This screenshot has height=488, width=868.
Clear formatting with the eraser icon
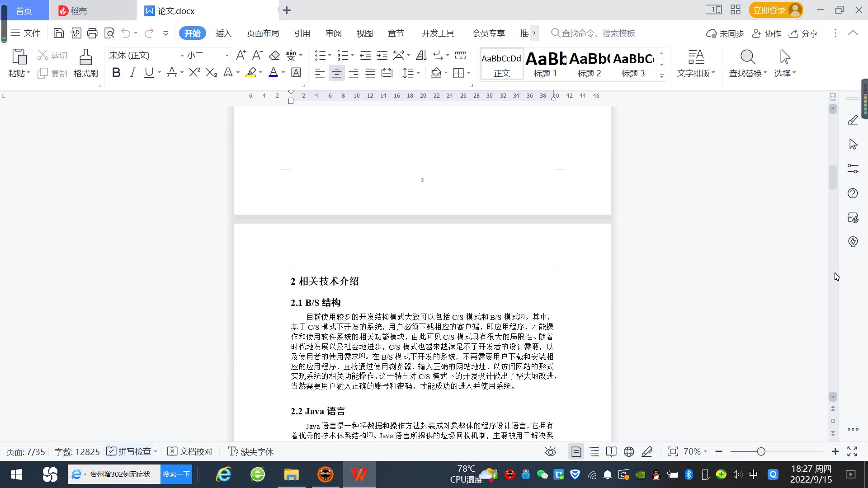[274, 56]
